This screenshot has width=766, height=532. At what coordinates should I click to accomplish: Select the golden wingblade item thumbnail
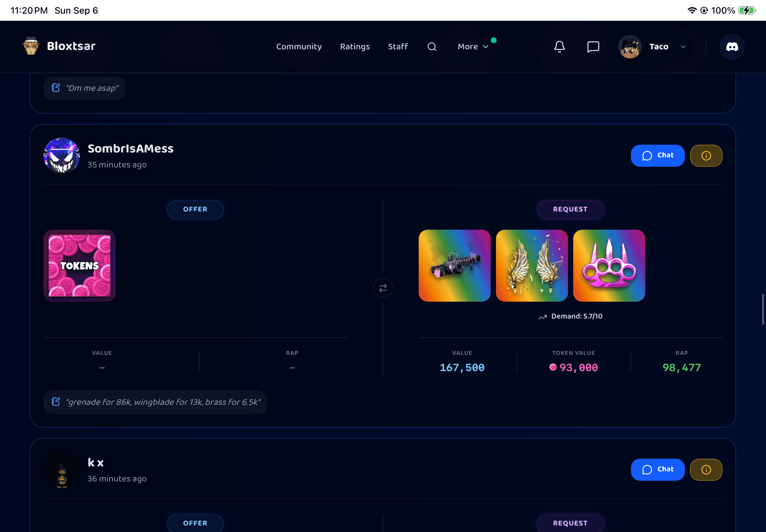click(532, 265)
